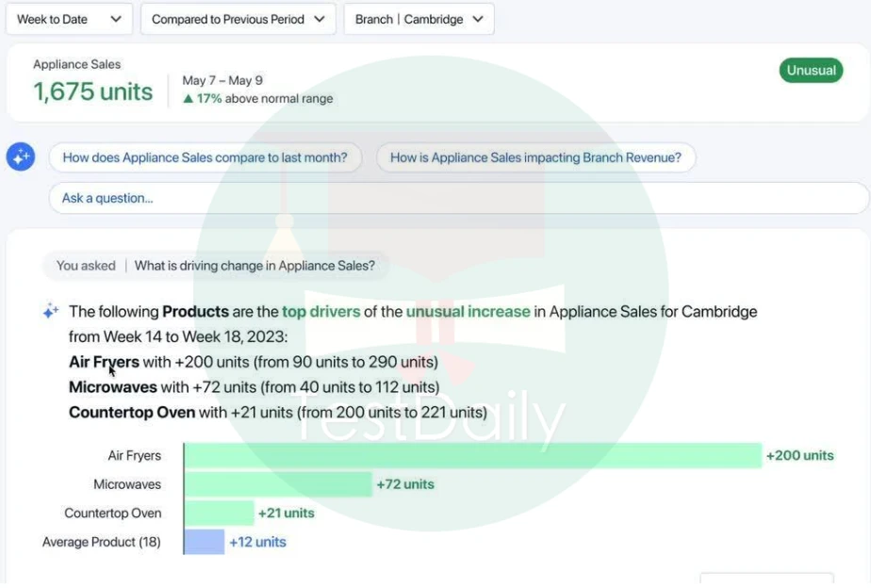Click the You asked question chip
Screen dimensions: 871x588
216,266
